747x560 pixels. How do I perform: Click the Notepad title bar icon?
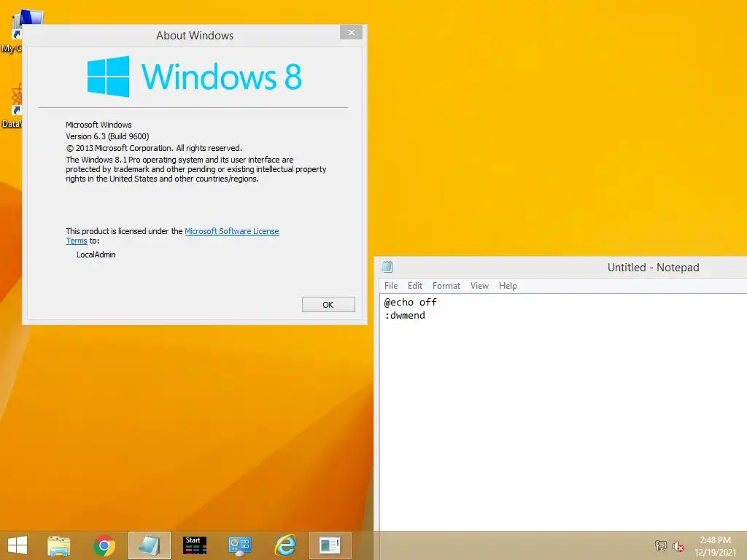pyautogui.click(x=387, y=267)
